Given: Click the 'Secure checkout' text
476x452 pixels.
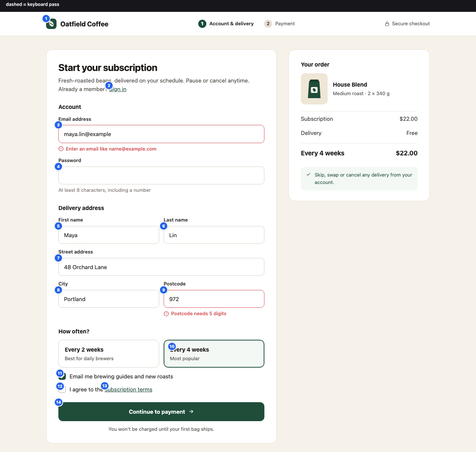Looking at the screenshot, I should point(411,24).
